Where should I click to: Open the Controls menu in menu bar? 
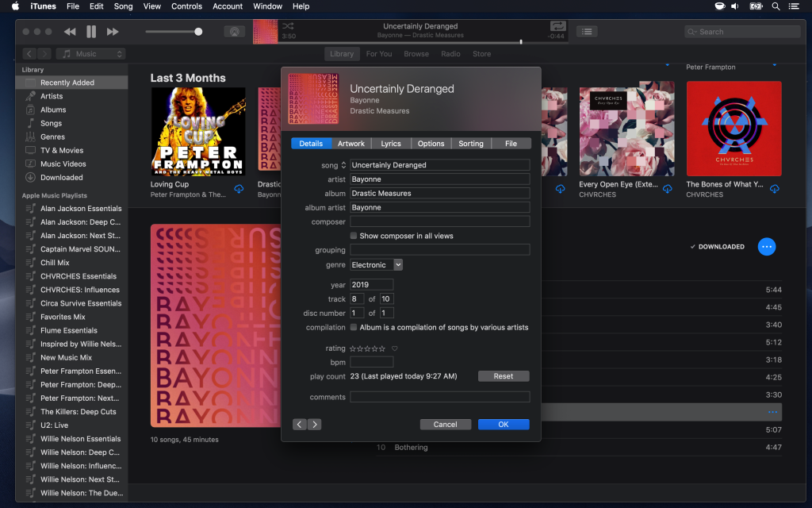pyautogui.click(x=186, y=6)
